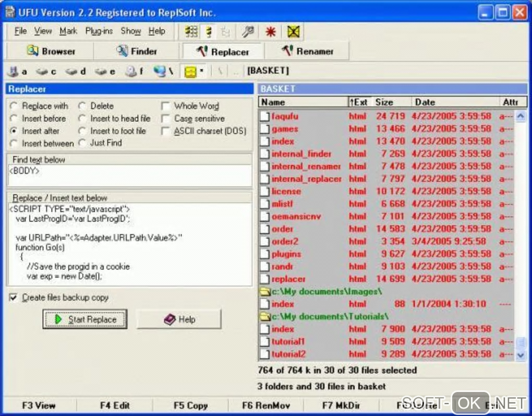Select drive d
532x416 pixels.
point(75,72)
